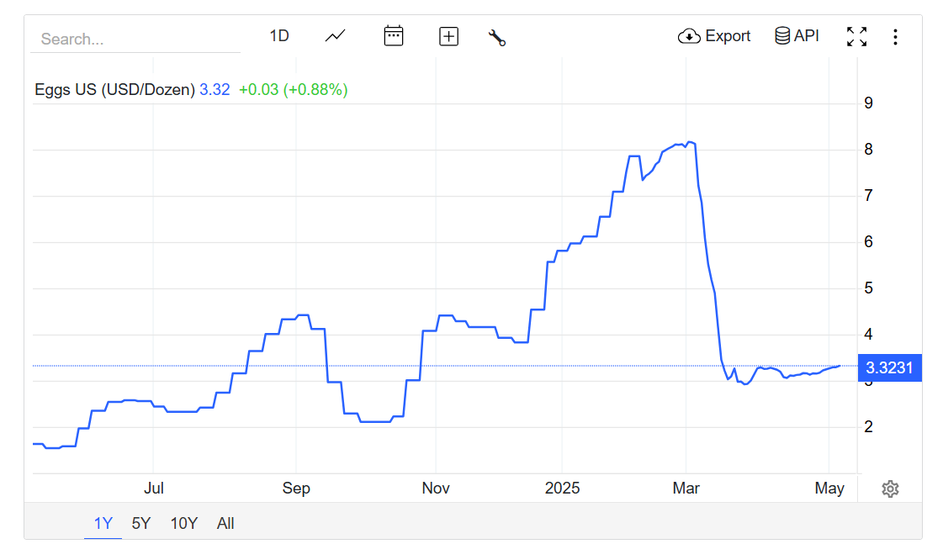943x560 pixels.
Task: Click the API database button
Action: [797, 36]
